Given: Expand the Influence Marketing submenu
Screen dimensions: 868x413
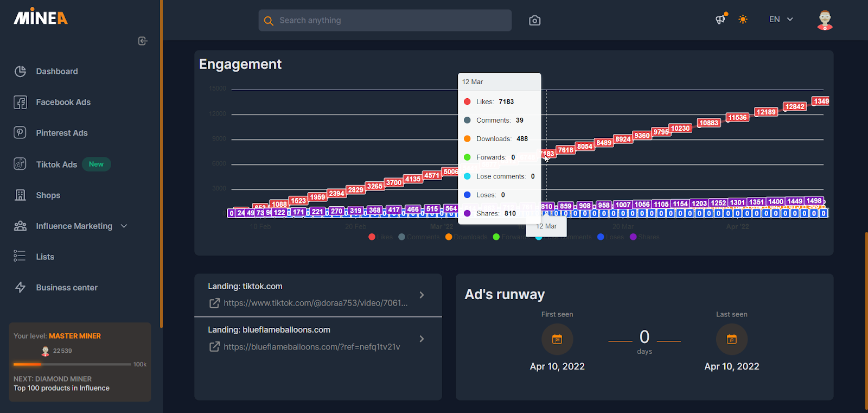Looking at the screenshot, I should click(x=124, y=226).
